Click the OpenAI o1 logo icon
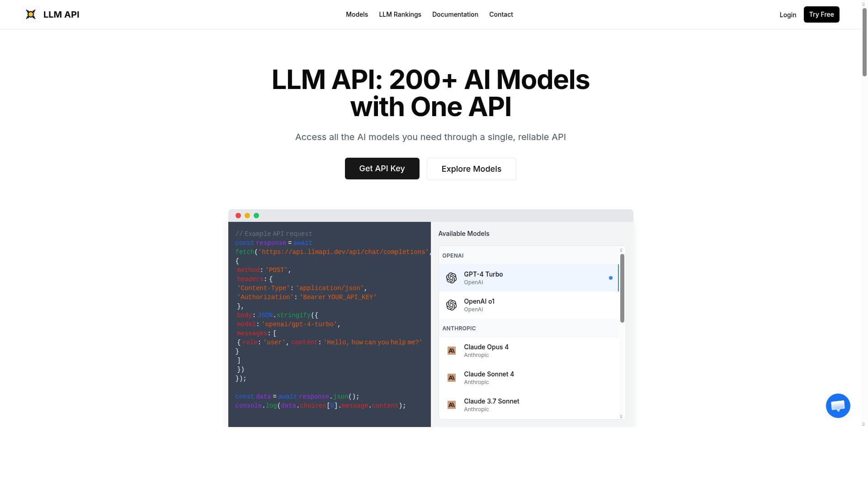The image size is (868, 488). pyautogui.click(x=451, y=305)
